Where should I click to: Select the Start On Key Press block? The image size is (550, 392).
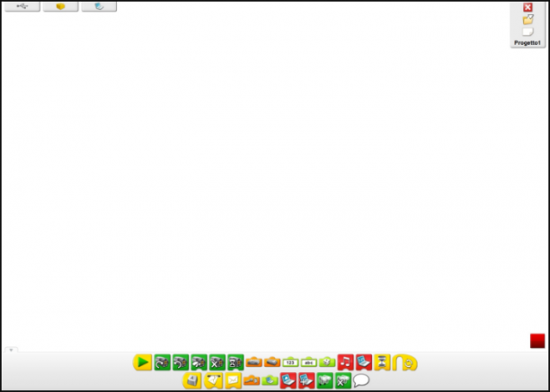(191, 380)
